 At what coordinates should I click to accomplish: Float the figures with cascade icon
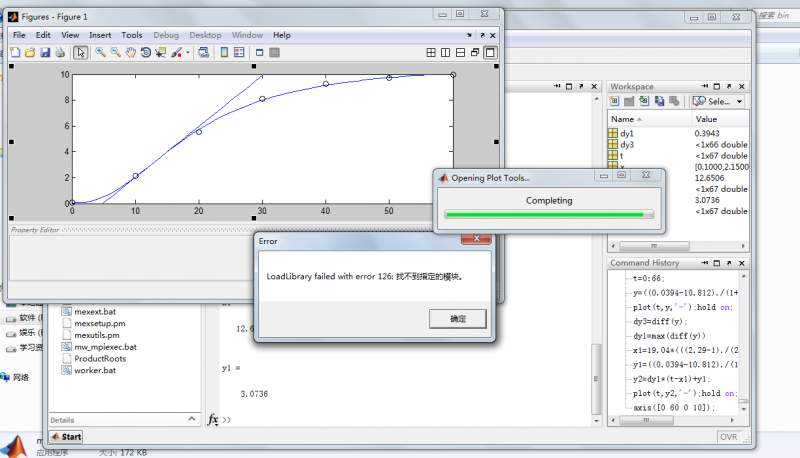[475, 53]
